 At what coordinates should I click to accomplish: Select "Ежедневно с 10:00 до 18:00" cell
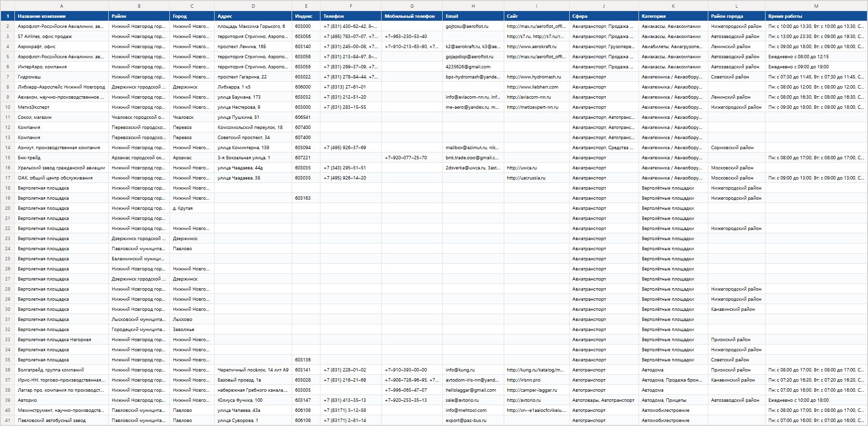click(816, 400)
